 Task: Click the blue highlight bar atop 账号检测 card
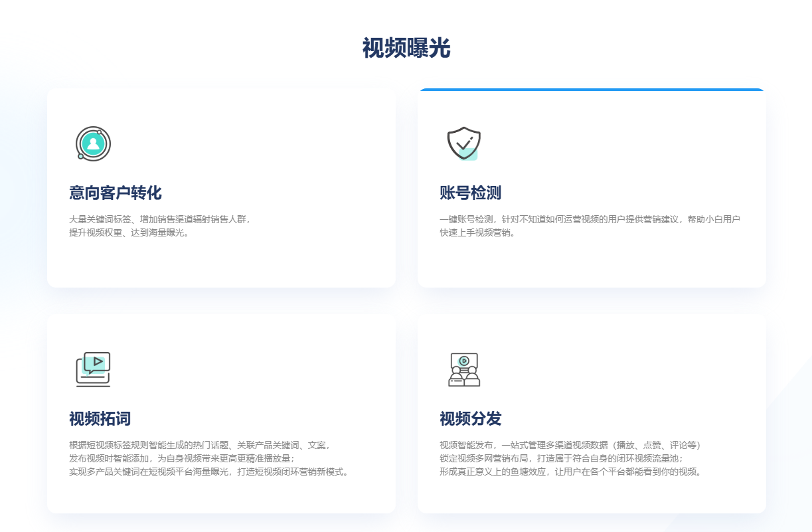click(592, 90)
